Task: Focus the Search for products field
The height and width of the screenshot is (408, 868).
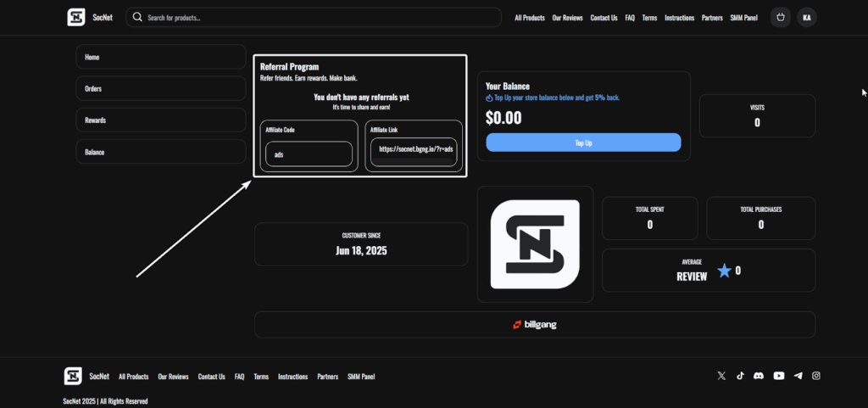Action: (320, 17)
